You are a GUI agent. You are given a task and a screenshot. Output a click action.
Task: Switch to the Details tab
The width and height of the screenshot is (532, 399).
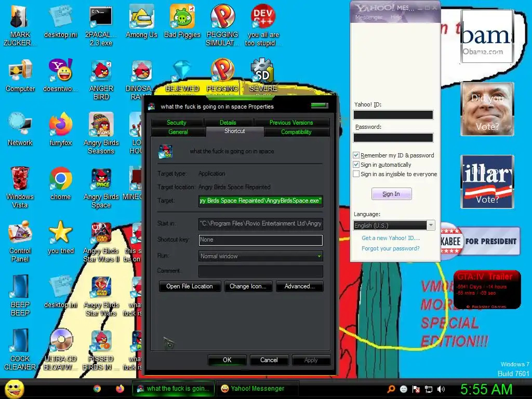click(x=228, y=123)
